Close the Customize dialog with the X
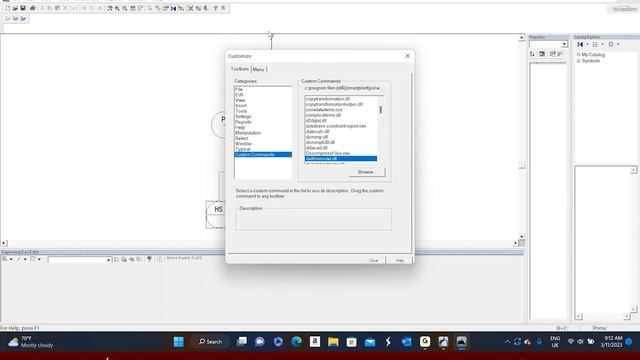This screenshot has height=360, width=640. (407, 56)
